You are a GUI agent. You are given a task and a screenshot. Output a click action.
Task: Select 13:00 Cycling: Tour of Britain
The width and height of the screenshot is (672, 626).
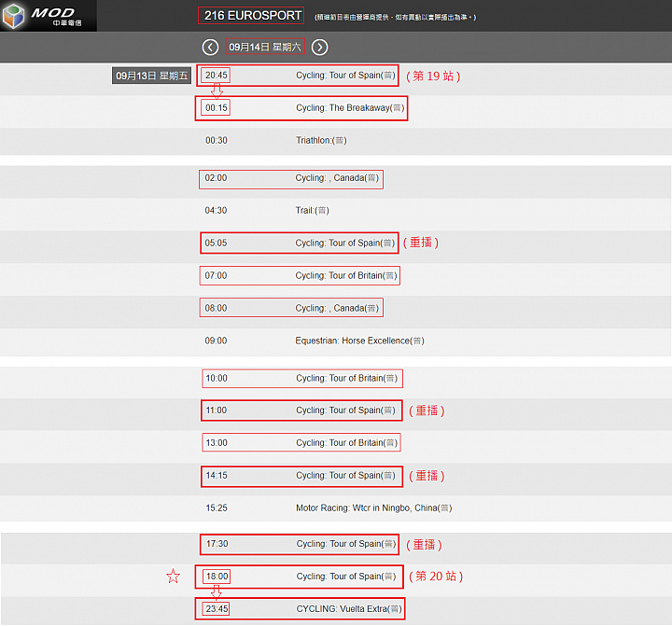click(x=301, y=442)
